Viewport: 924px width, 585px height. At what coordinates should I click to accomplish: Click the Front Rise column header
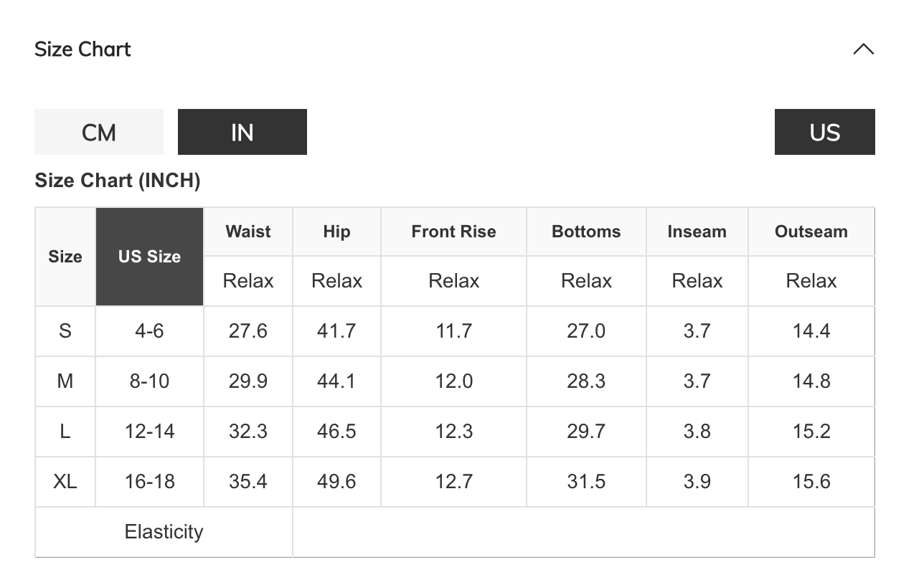[453, 232]
